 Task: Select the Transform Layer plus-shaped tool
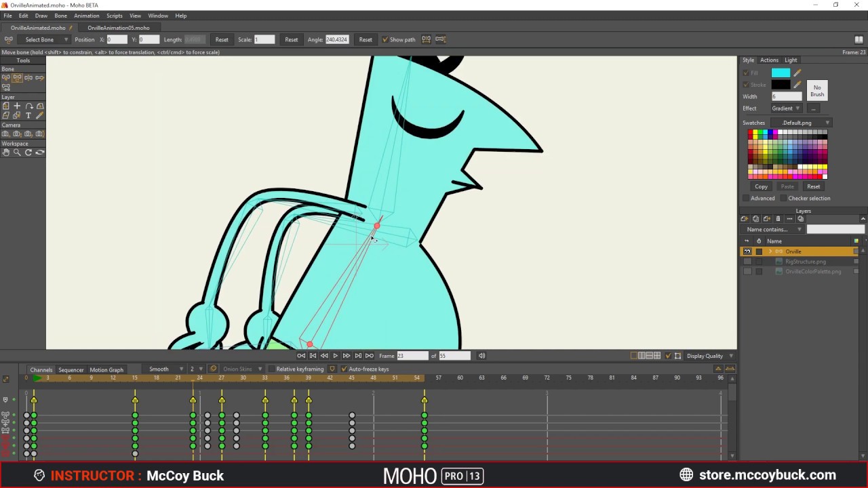click(x=17, y=106)
